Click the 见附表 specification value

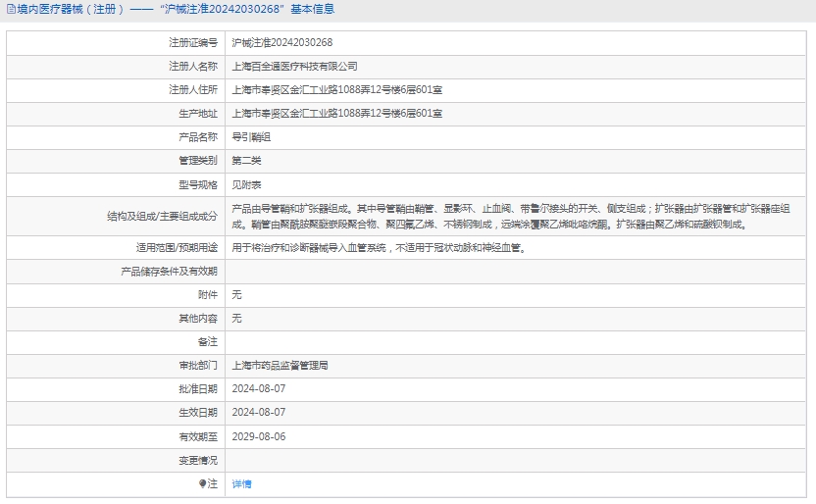coord(246,184)
